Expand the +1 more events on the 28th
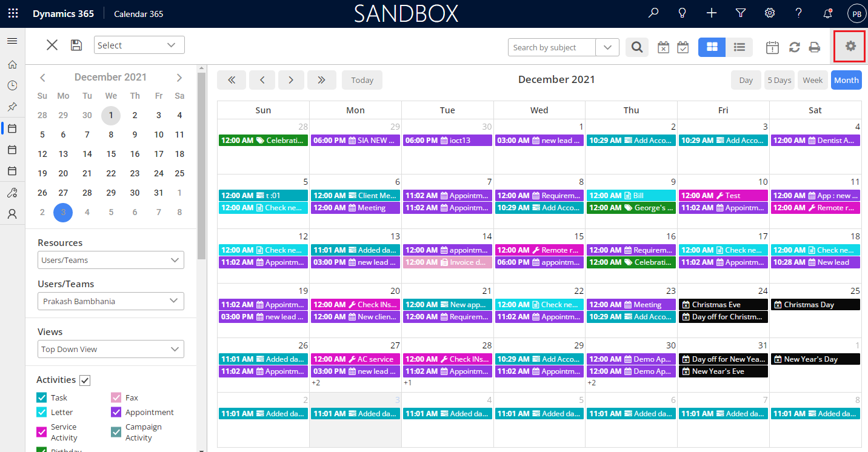Screen dimensions: 868x452 [x=408, y=383]
